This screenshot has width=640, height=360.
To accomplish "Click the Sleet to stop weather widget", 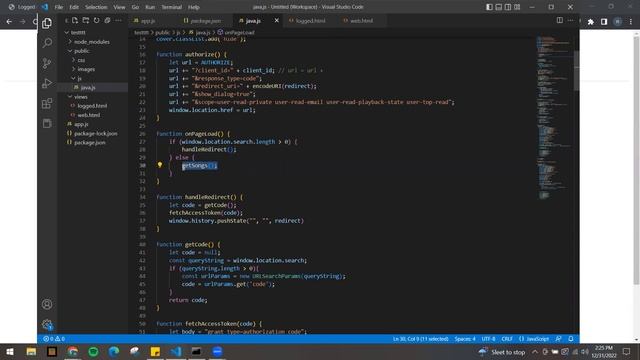I will coord(502,352).
